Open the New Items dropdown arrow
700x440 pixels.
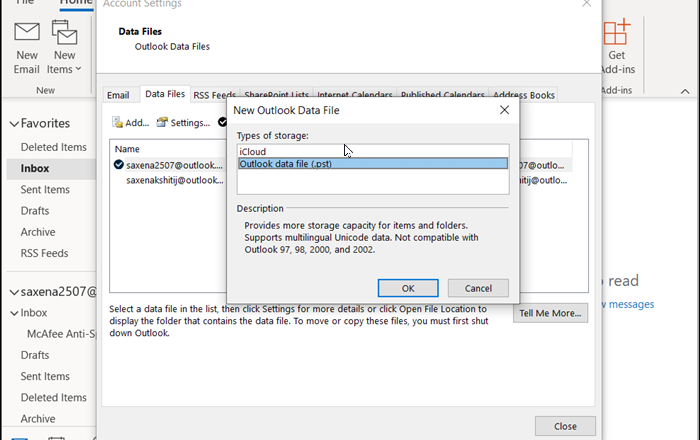point(80,70)
